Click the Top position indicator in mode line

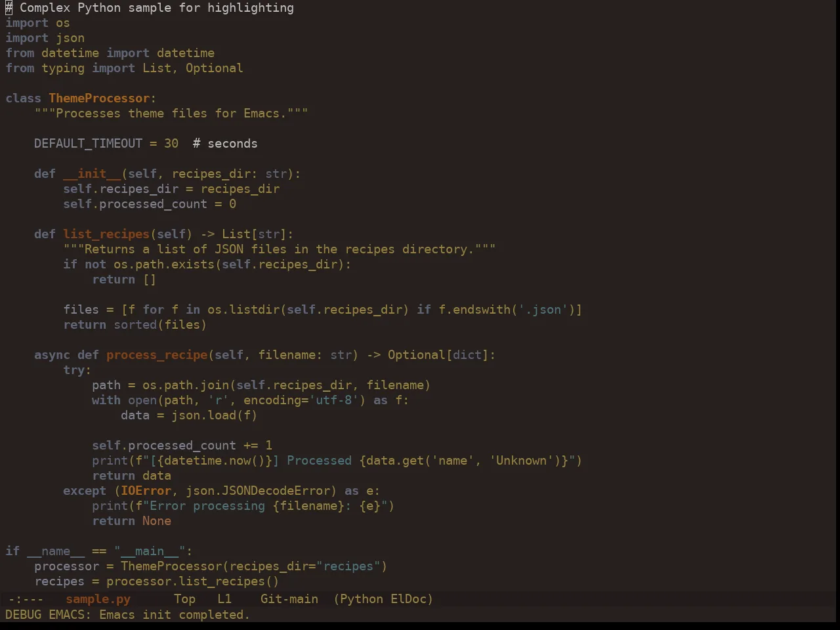coord(184,599)
